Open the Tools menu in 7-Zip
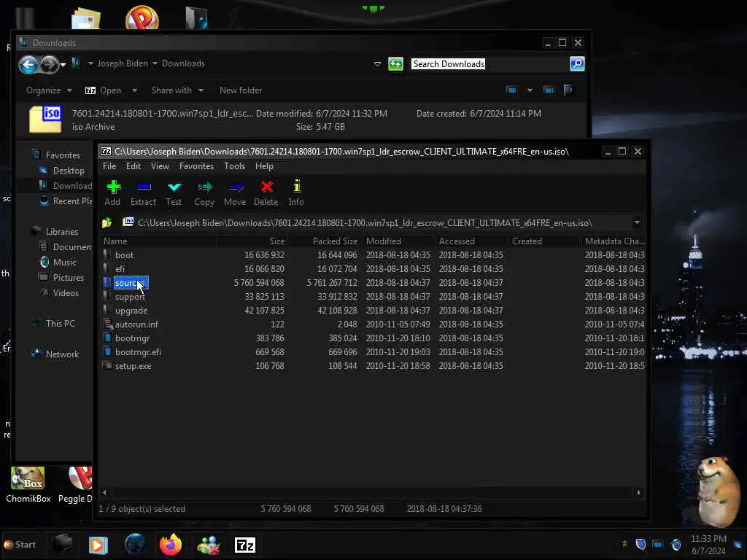The height and width of the screenshot is (560, 747). (x=234, y=166)
